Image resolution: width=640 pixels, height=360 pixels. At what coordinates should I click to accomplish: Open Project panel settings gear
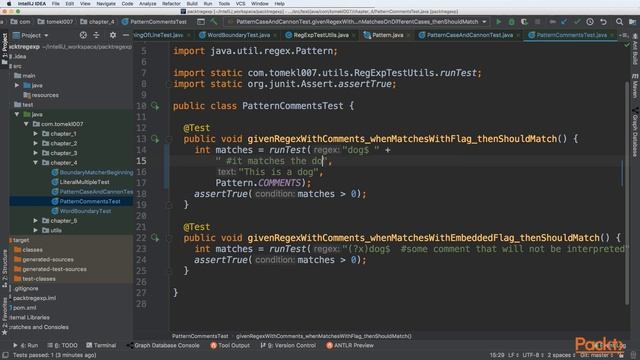(113, 36)
